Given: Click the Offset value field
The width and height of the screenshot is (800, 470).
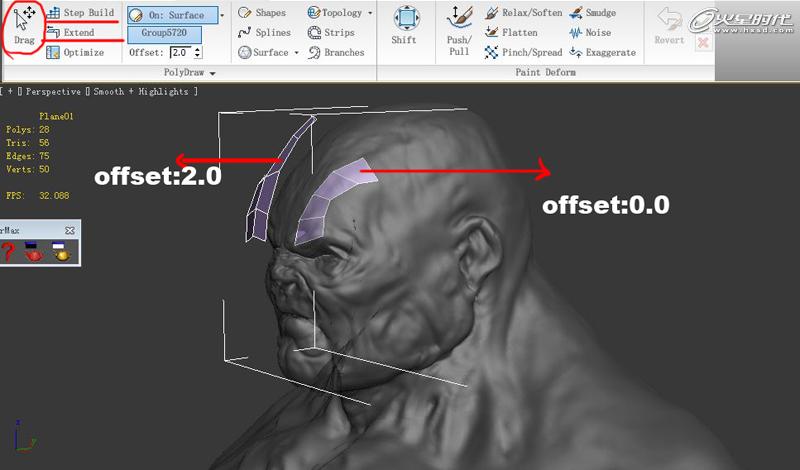Looking at the screenshot, I should (181, 52).
